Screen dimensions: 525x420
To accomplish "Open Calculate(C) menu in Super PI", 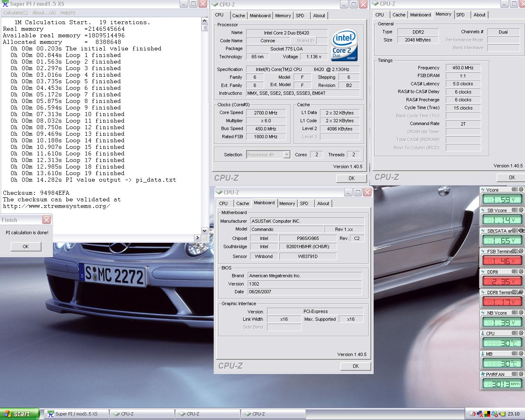I will pos(16,13).
